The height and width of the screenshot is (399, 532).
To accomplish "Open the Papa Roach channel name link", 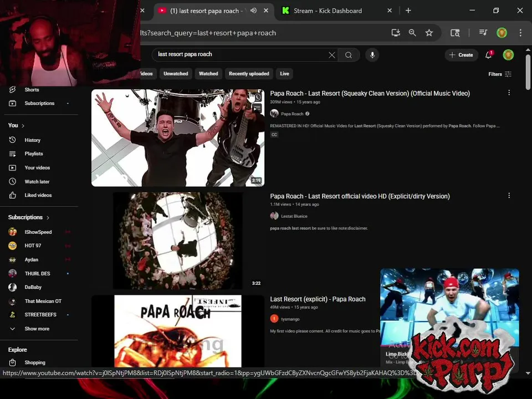I will click(292, 114).
